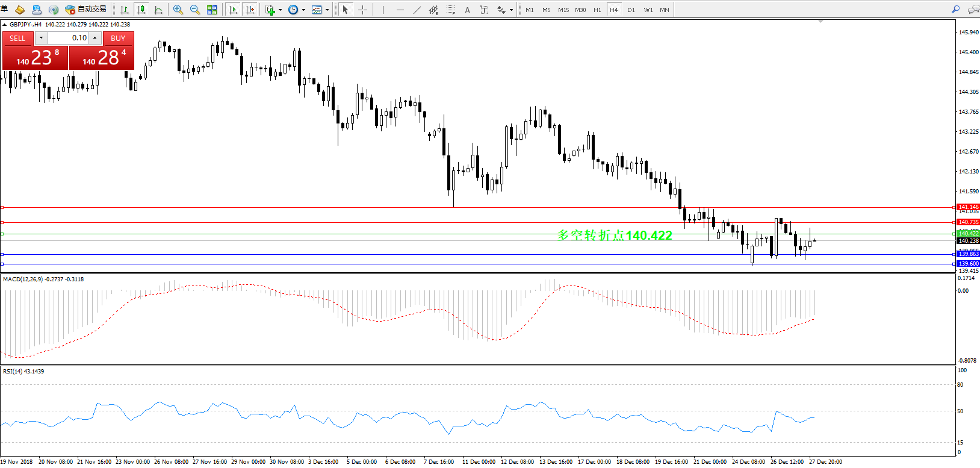This screenshot has height=468, width=980.
Task: Click the zoom in magnifier icon
Action: [178, 10]
